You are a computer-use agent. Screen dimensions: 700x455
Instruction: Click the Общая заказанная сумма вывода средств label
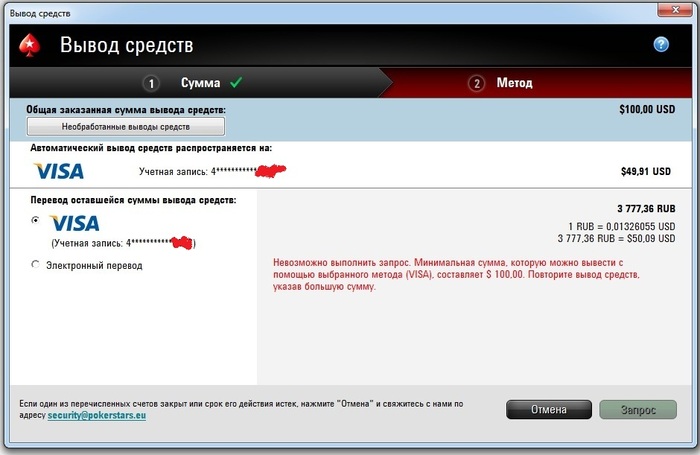pos(126,109)
